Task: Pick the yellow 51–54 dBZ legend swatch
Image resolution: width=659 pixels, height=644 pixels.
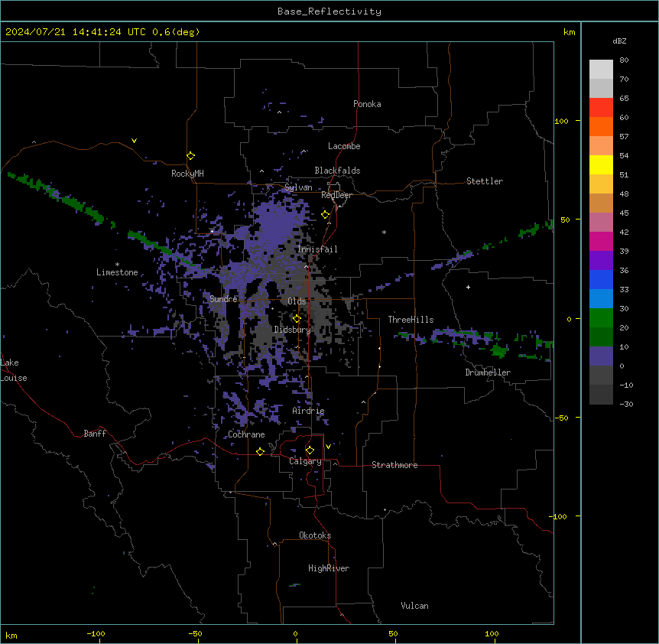Action: [601, 164]
